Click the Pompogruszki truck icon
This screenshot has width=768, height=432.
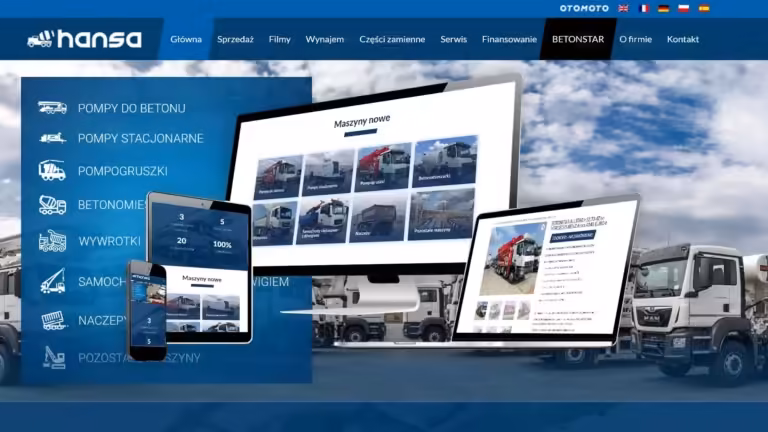[52, 170]
